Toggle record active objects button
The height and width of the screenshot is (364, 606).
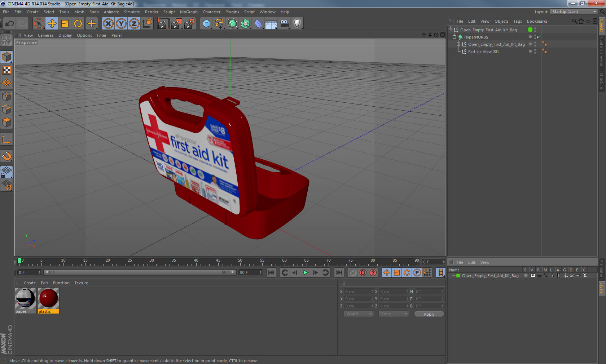tap(353, 272)
